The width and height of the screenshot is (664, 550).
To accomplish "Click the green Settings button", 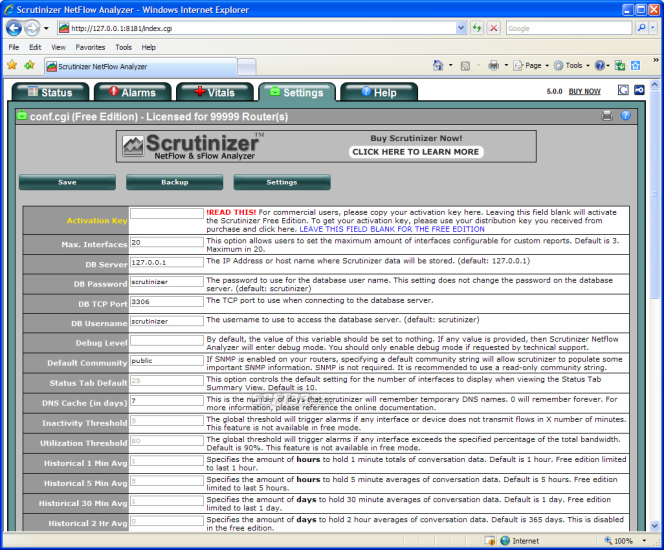I will coord(282,182).
